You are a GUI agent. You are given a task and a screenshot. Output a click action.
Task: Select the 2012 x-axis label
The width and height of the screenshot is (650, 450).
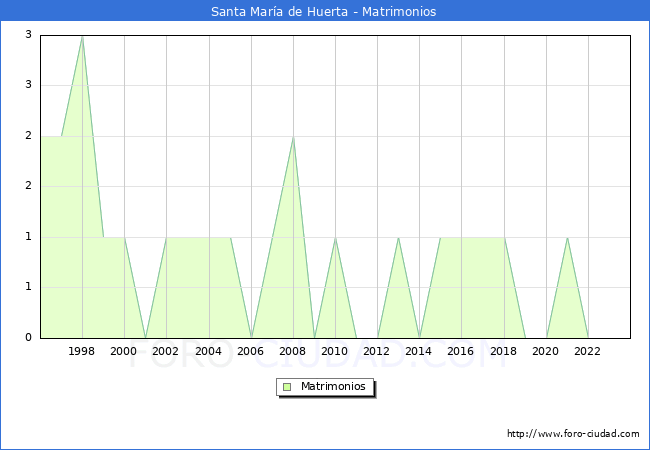pos(376,351)
